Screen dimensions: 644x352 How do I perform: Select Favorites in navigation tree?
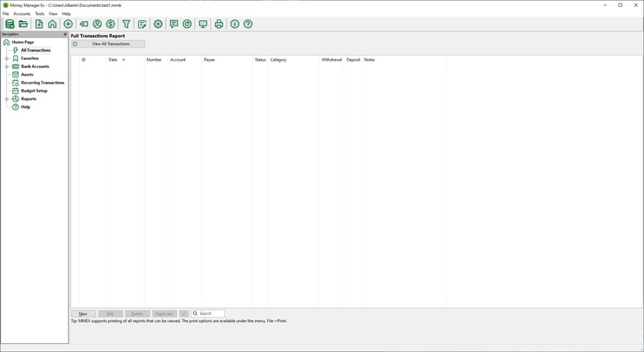(30, 58)
